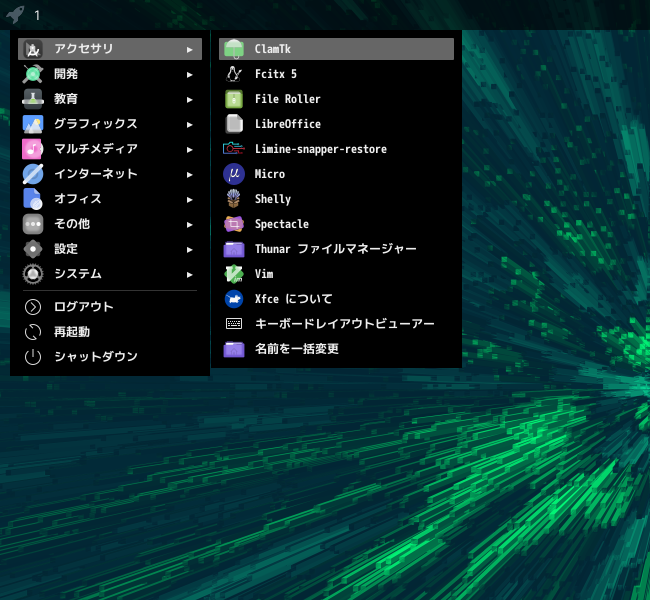Select 再起動 to reboot
The image size is (650, 600).
coord(110,332)
